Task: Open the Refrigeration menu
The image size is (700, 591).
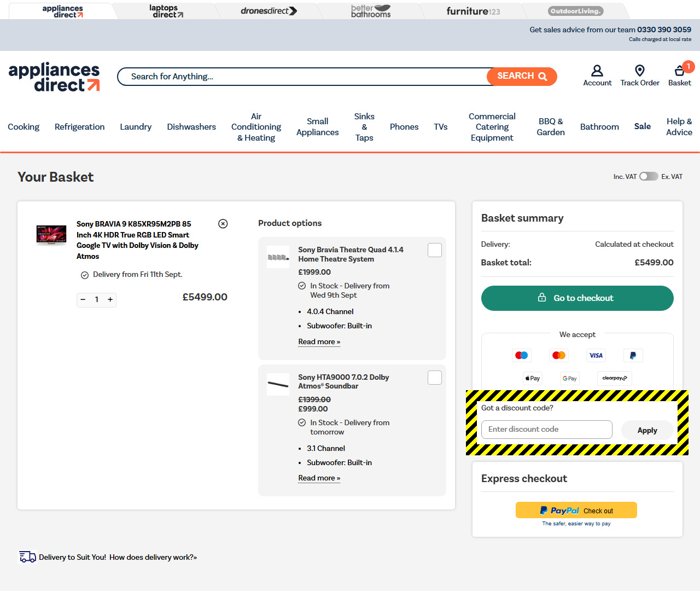Action: (x=79, y=127)
